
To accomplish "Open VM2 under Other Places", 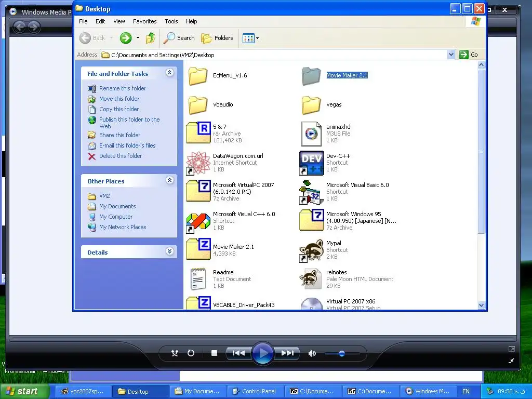I will click(104, 196).
